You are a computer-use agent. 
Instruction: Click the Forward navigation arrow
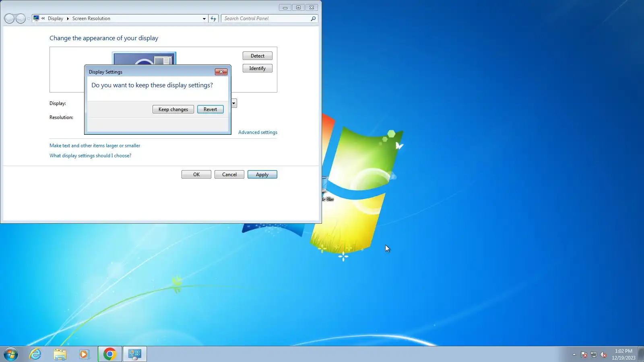click(21, 19)
